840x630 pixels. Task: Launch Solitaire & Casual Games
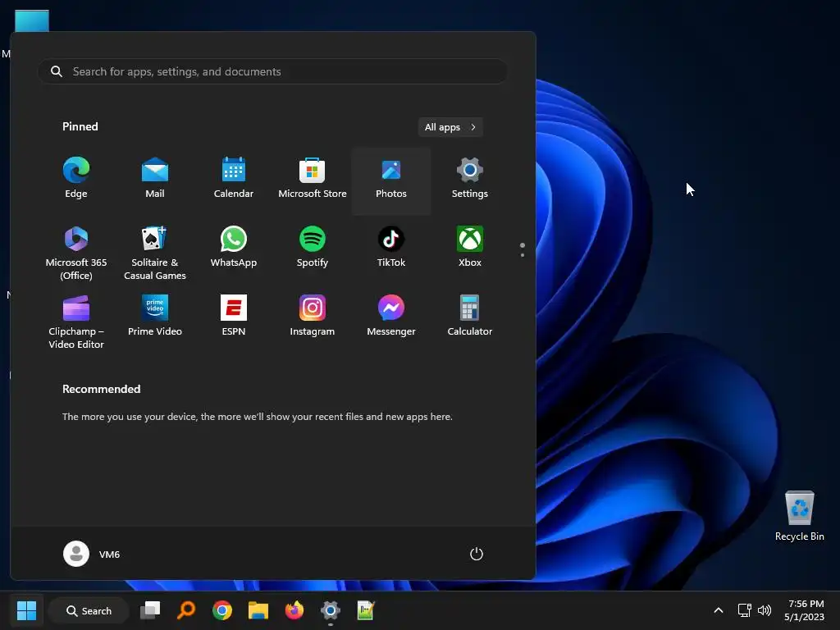155,253
